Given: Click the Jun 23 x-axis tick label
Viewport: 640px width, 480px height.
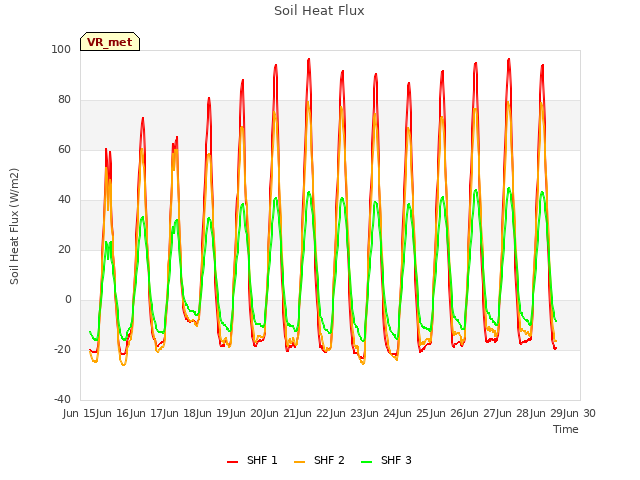Looking at the screenshot, I should (347, 413).
